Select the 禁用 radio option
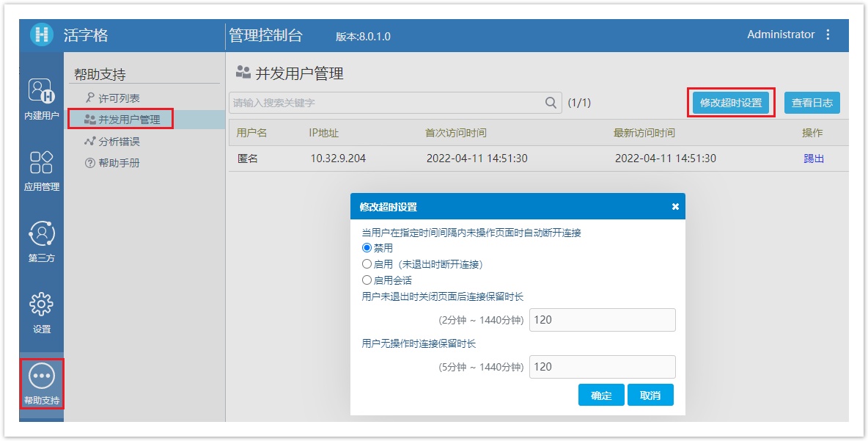Image resolution: width=868 pixels, height=441 pixels. pos(367,248)
